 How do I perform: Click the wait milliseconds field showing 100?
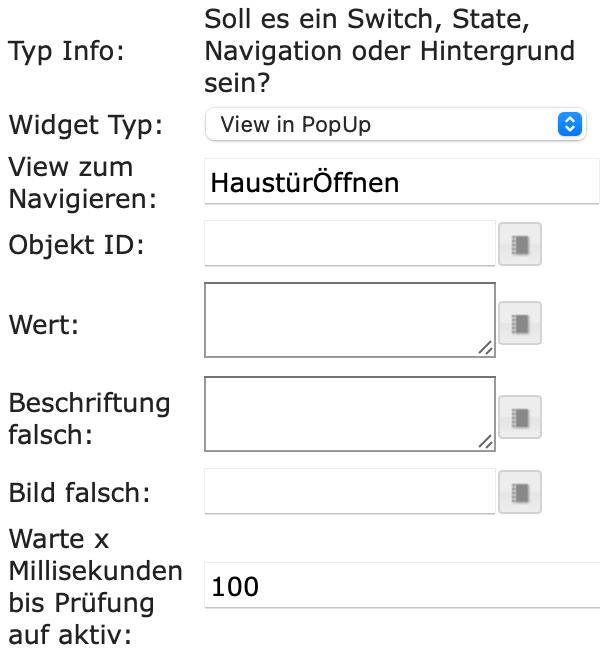pos(400,586)
